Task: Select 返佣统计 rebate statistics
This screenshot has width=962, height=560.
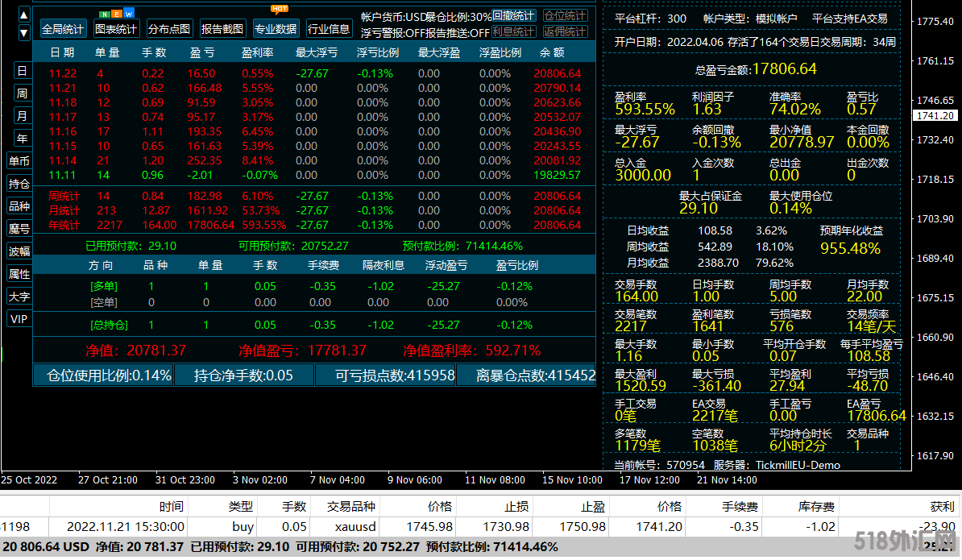Action: click(x=565, y=31)
